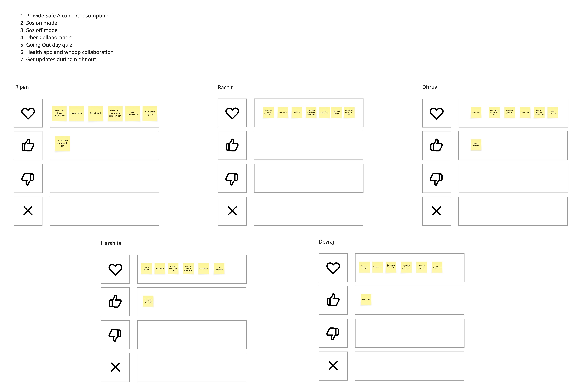Select Harshita's thumbs-up icon

pos(115,302)
